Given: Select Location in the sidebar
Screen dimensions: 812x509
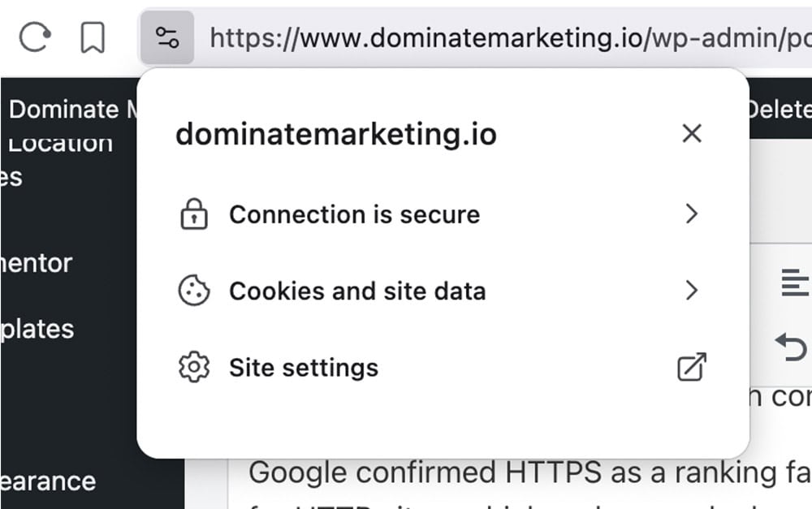Looking at the screenshot, I should (61, 143).
